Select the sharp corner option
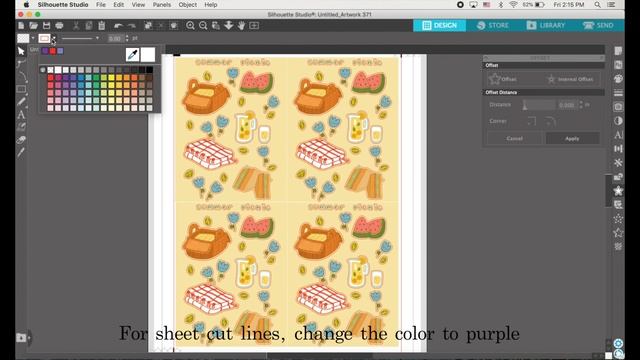The image size is (640, 360). pyautogui.click(x=531, y=121)
